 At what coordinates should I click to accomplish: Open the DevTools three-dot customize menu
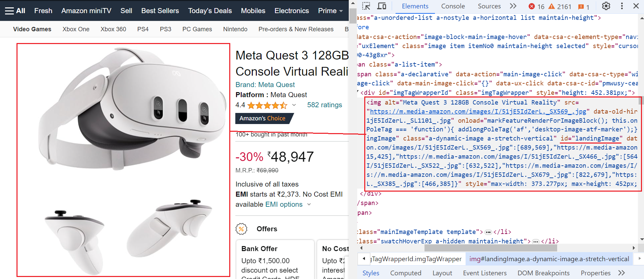coord(622,6)
